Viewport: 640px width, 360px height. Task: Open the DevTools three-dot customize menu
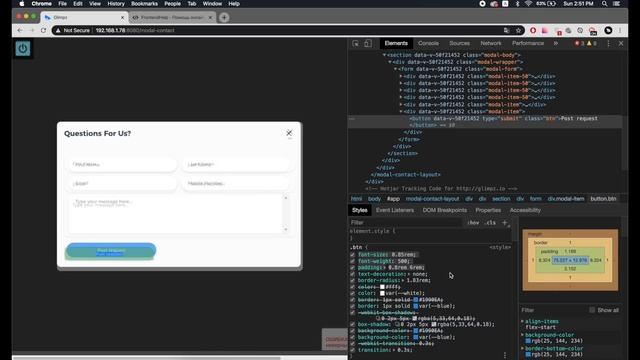click(x=608, y=43)
